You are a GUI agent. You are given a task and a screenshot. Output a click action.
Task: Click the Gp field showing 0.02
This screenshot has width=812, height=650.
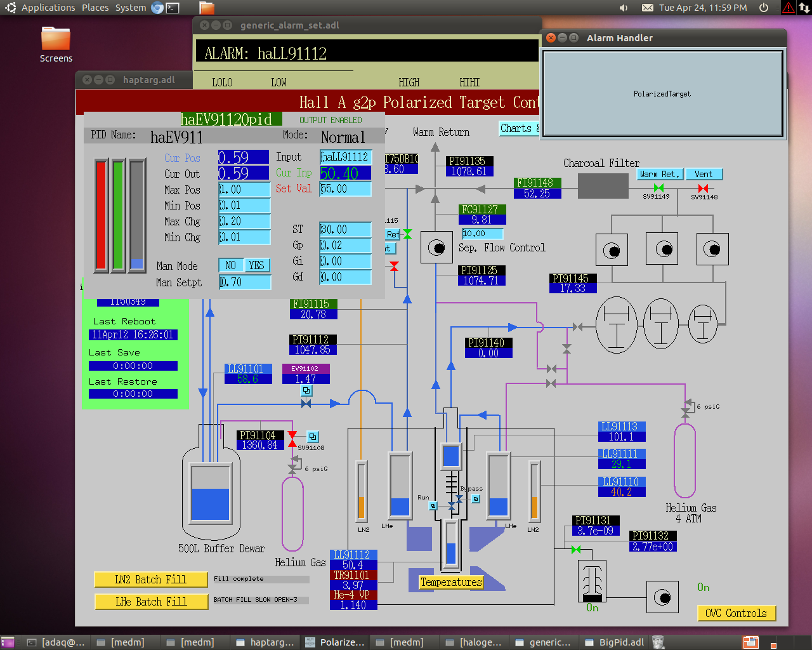345,246
